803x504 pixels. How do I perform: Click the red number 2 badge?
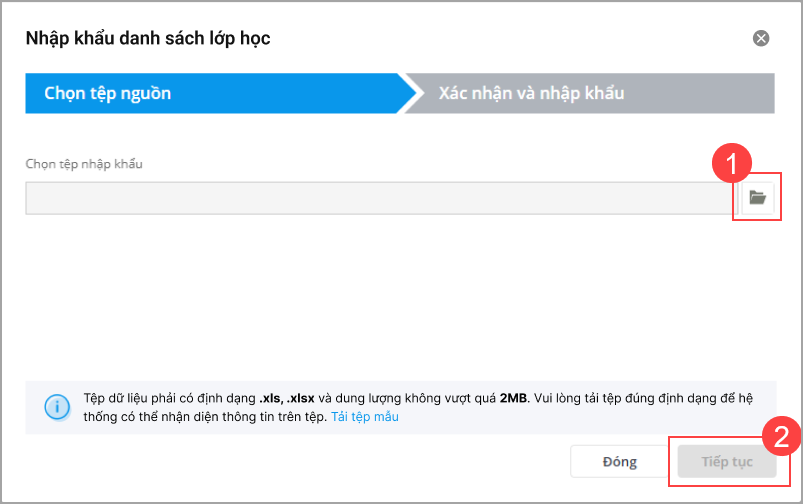(781, 434)
